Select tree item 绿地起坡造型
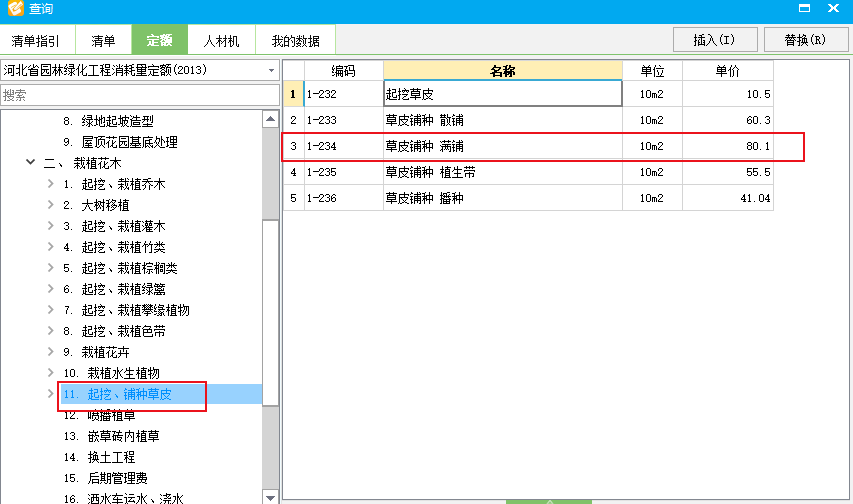The height and width of the screenshot is (504, 853). click(108, 121)
